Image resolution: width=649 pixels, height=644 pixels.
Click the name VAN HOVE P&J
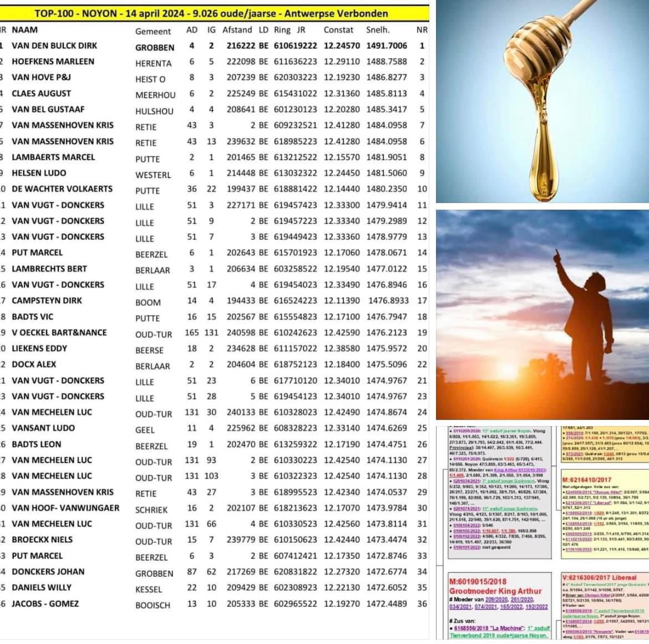[42, 78]
